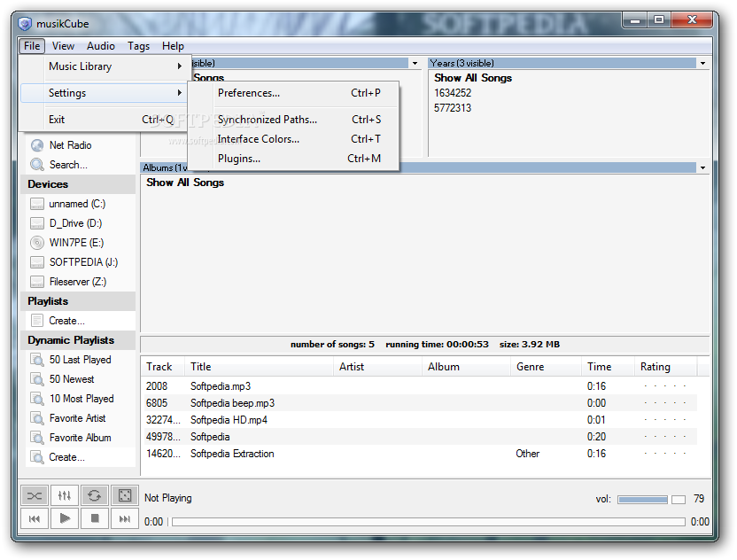Image resolution: width=737 pixels, height=560 pixels.
Task: Select Show All Songs in Albums panel
Action: coord(185,183)
